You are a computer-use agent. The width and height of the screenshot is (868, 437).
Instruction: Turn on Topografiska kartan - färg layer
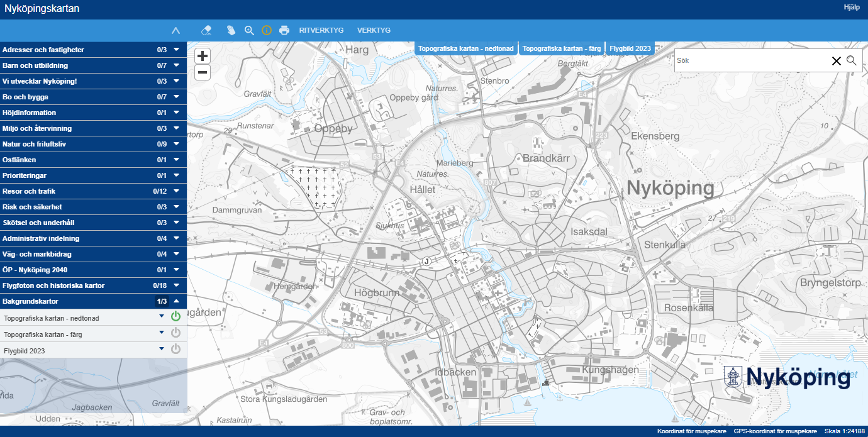[x=176, y=333]
